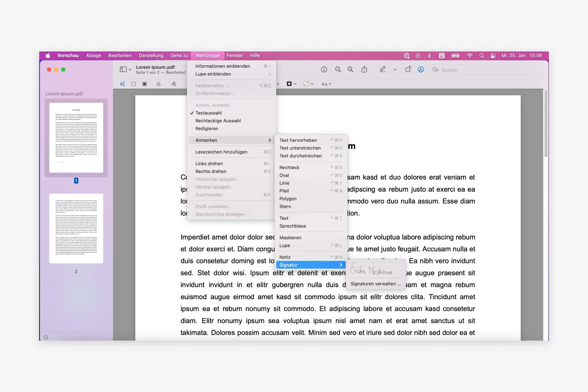Click the Wi-Fi status icon

[469, 56]
